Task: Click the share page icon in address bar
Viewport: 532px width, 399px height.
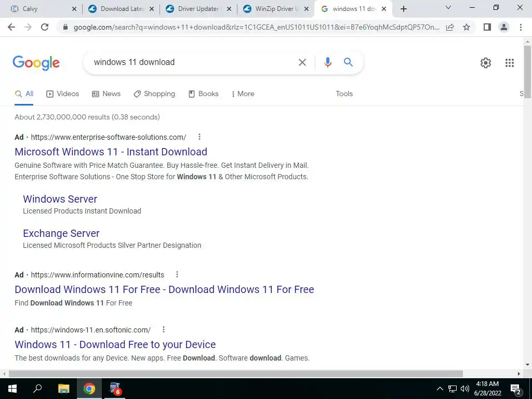Action: click(x=450, y=27)
